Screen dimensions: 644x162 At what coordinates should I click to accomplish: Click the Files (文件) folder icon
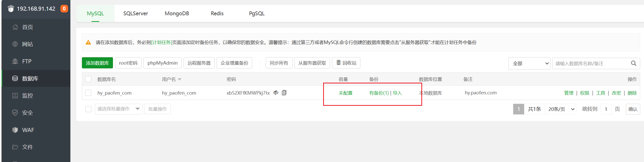[15, 147]
